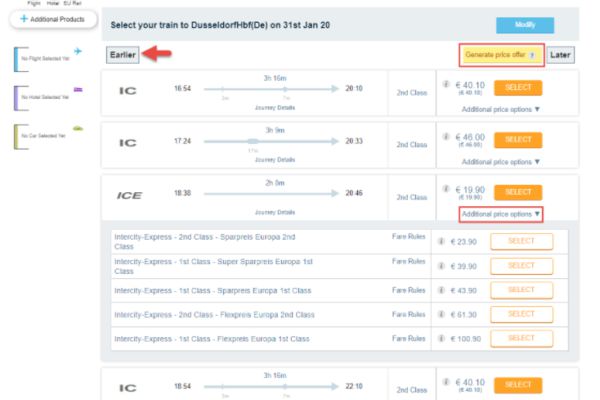Click the Earlier trains button

click(x=123, y=55)
